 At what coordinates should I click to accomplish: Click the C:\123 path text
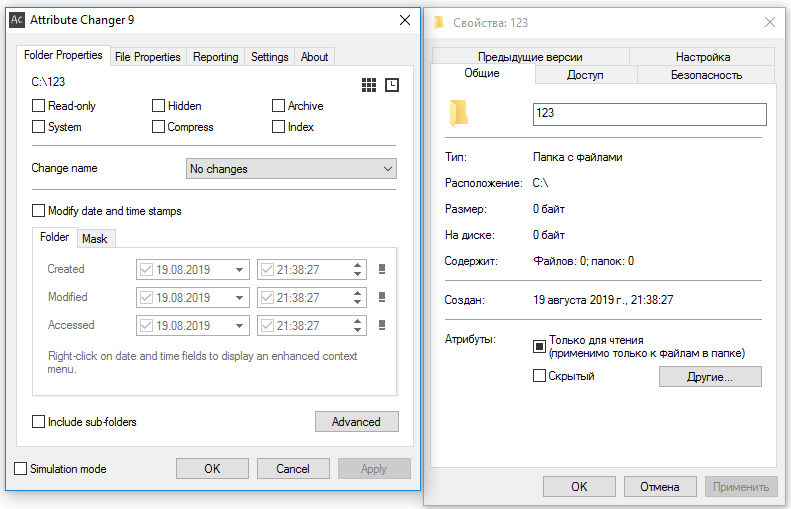(48, 82)
